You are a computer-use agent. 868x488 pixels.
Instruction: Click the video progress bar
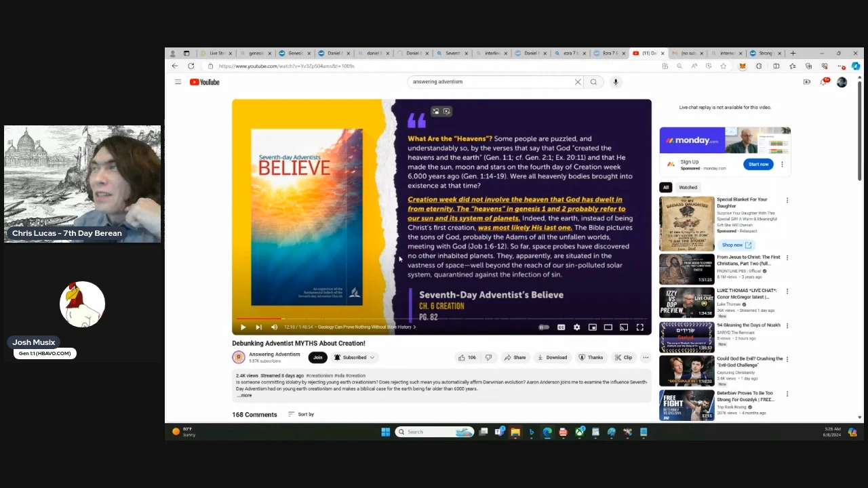[x=441, y=318]
